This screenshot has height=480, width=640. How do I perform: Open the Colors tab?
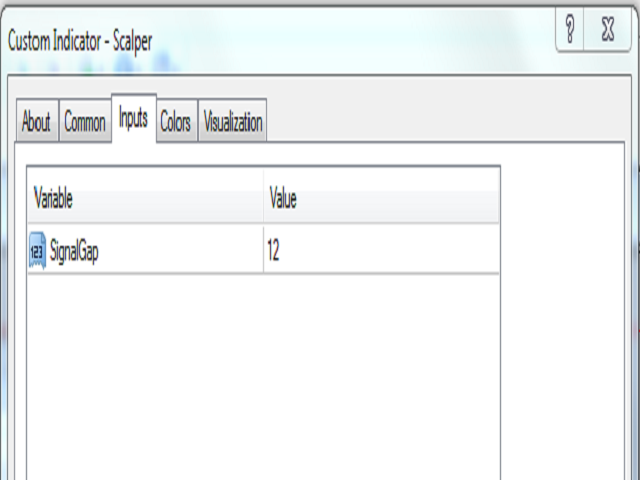pyautogui.click(x=176, y=121)
